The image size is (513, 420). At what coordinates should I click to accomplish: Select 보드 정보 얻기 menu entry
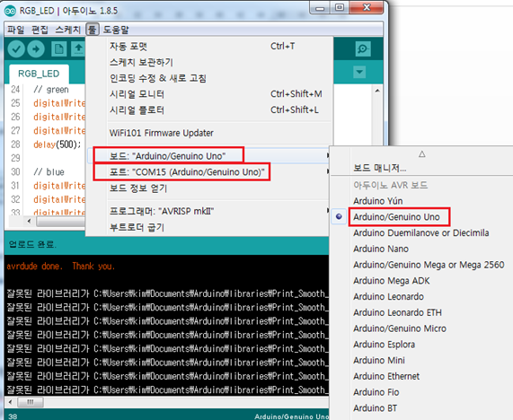[209, 188]
